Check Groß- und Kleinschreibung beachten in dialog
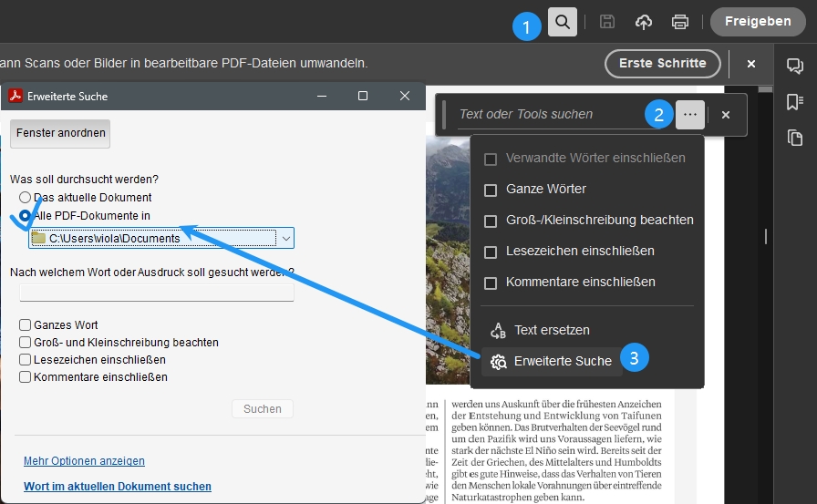Screen dimensions: 817x504 point(25,342)
